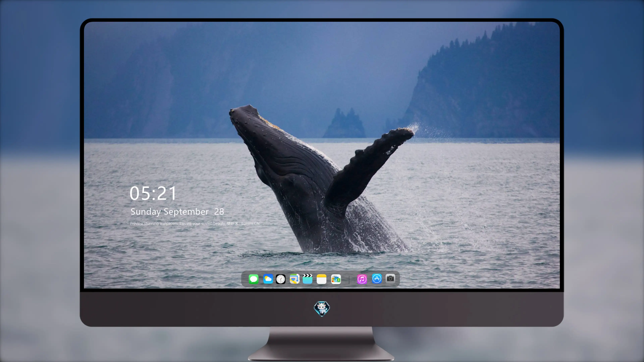The height and width of the screenshot is (362, 644).
Task: Click the 05:21 clock display
Action: tap(153, 193)
